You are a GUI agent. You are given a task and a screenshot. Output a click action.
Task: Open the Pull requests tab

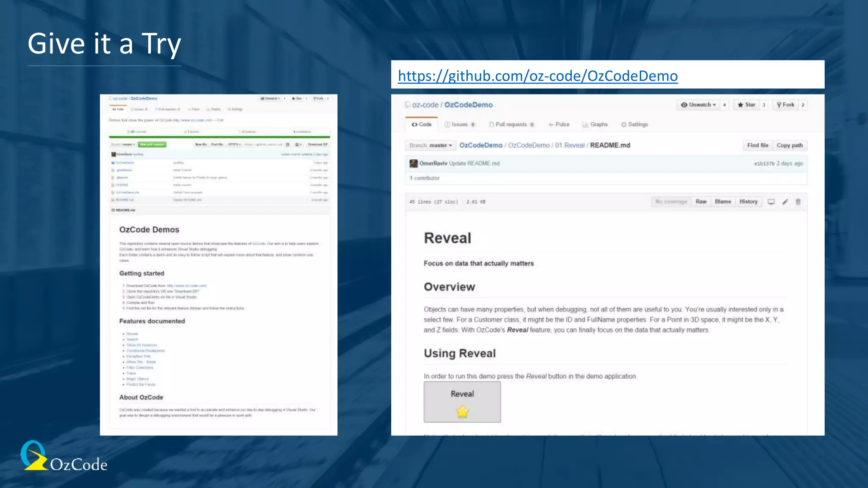511,125
